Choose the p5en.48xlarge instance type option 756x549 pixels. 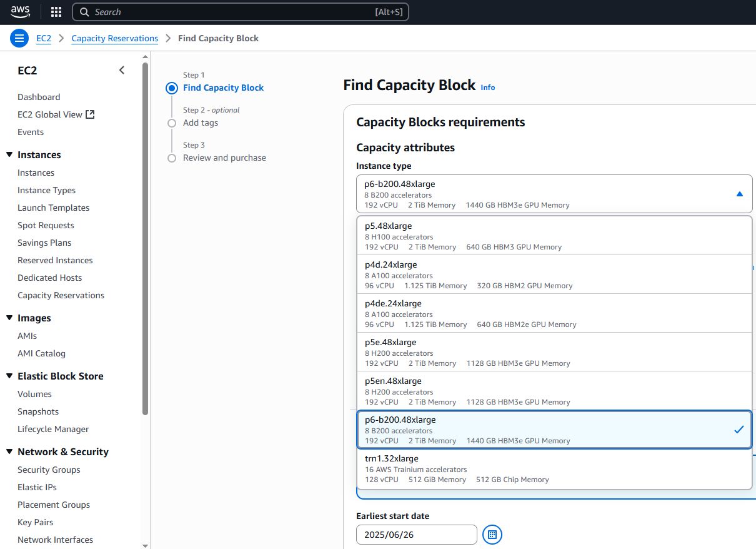click(554, 391)
